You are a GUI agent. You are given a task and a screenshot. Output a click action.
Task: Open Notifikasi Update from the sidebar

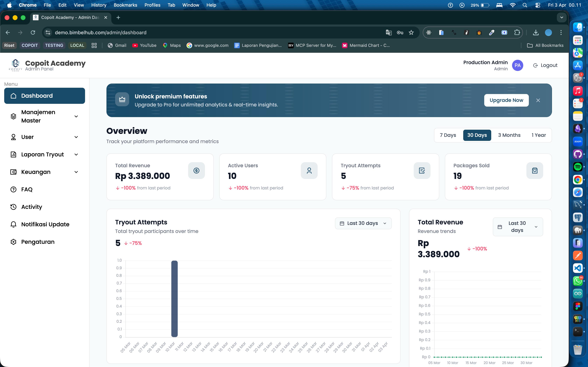[x=45, y=224]
